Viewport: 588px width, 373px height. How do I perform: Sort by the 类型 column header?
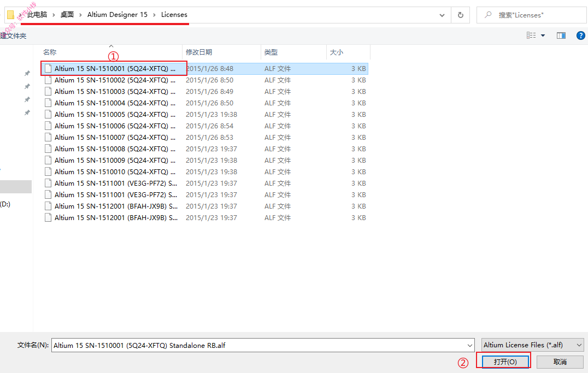pyautogui.click(x=293, y=52)
